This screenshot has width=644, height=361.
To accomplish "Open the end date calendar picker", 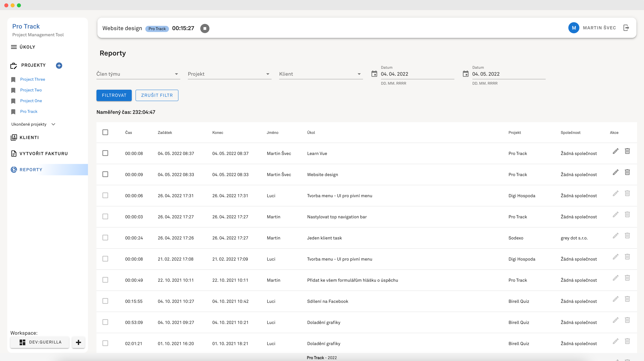I will tap(465, 74).
